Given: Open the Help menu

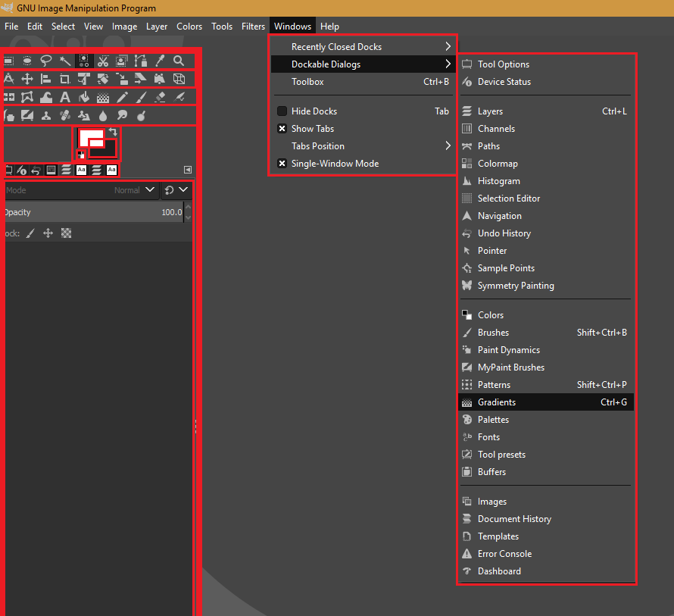Looking at the screenshot, I should (329, 26).
